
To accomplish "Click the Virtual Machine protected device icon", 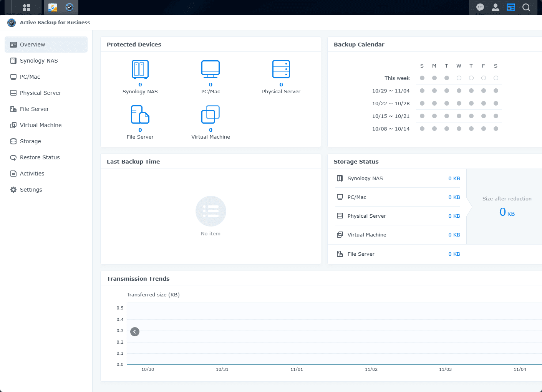I will [211, 114].
